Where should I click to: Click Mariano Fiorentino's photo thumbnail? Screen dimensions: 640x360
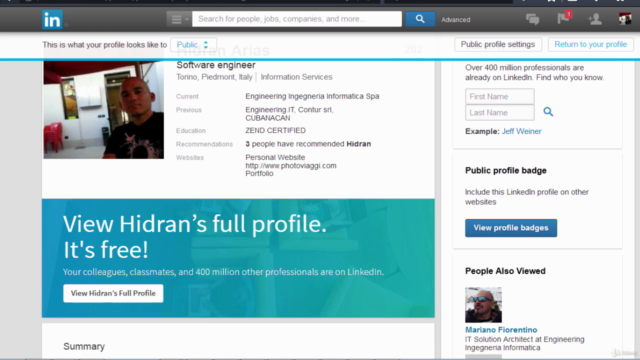[x=483, y=305]
